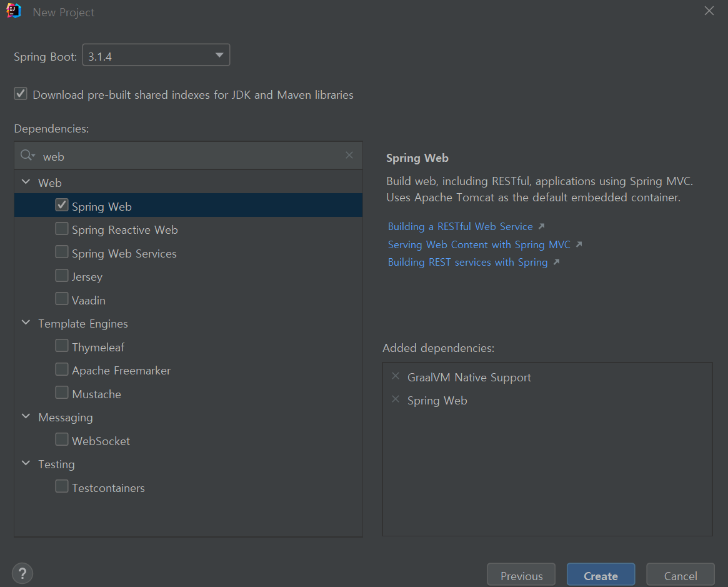
Task: Collapse the Messaging category
Action: click(26, 416)
